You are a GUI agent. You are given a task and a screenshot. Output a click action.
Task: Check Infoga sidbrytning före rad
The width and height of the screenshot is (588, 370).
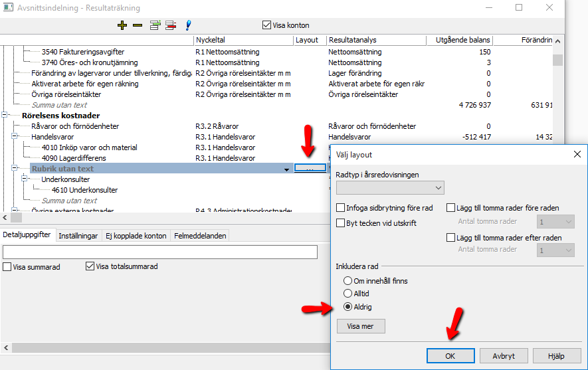[340, 208]
